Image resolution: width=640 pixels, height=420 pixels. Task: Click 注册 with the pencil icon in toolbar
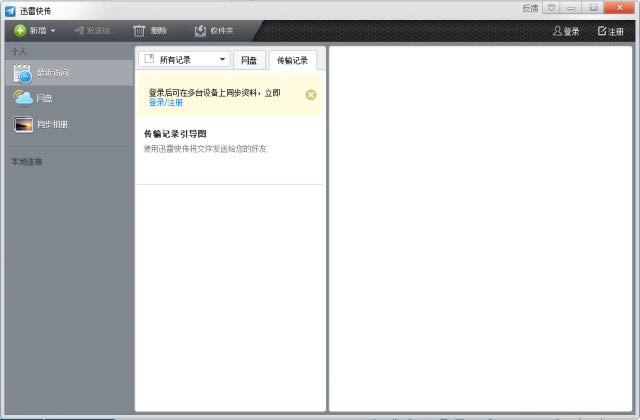coord(611,31)
